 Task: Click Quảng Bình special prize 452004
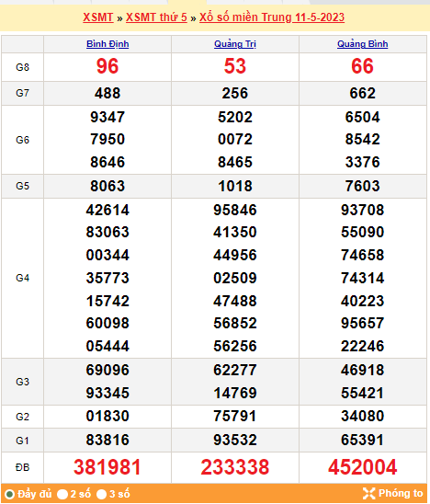coord(363,467)
